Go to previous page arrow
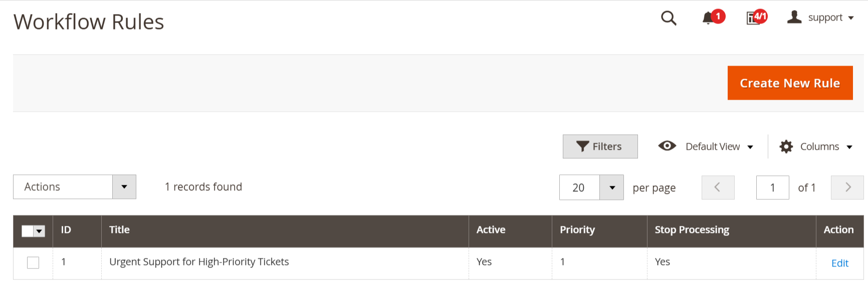 (x=718, y=187)
